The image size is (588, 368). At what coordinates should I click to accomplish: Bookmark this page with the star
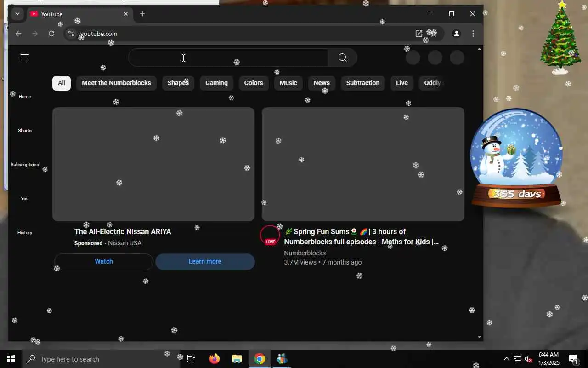[433, 34]
